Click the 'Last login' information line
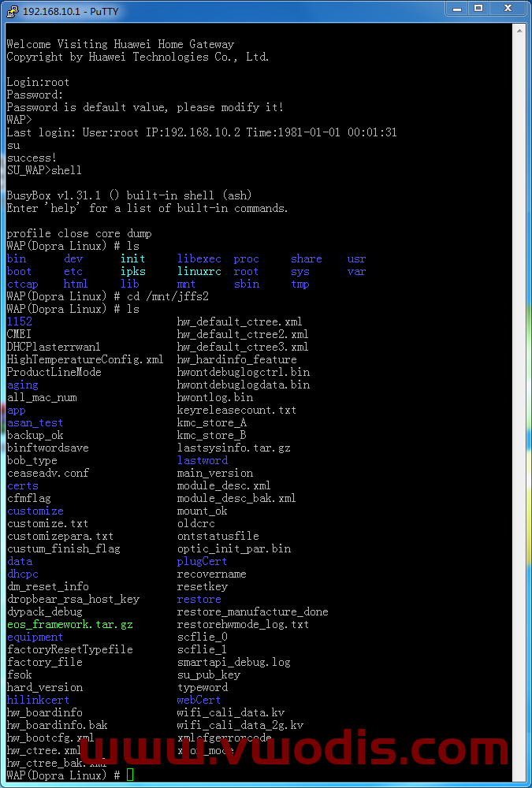This screenshot has width=532, height=788. [202, 132]
